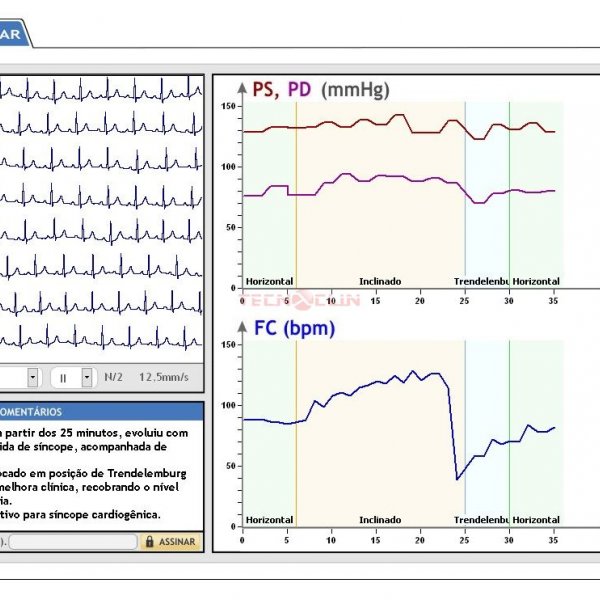This screenshot has height=600, width=600.
Task: Click the y-axis arrow of the PS, PD chart
Action: [241, 87]
